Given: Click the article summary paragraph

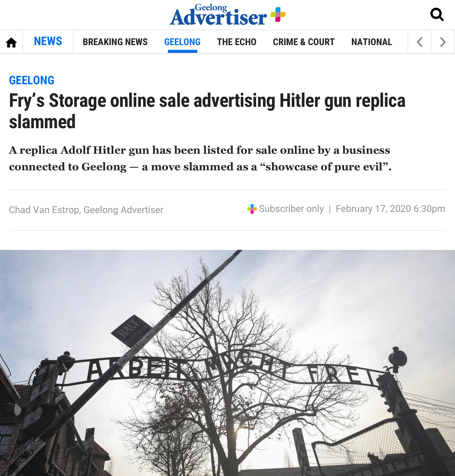Looking at the screenshot, I should [200, 158].
